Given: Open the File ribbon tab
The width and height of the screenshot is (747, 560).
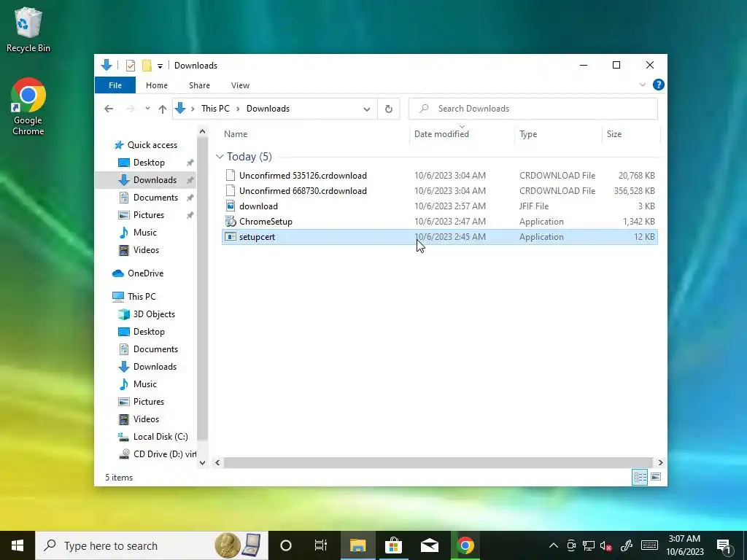Looking at the screenshot, I should coord(115,85).
